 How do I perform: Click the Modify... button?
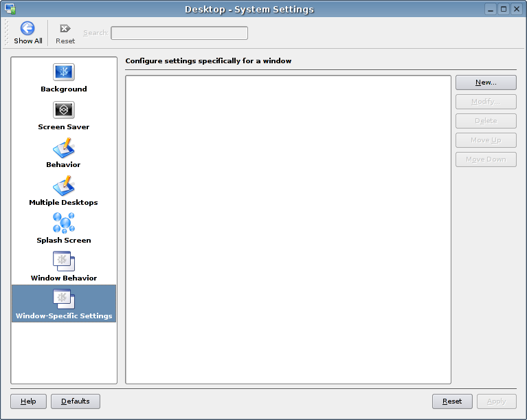coord(486,102)
